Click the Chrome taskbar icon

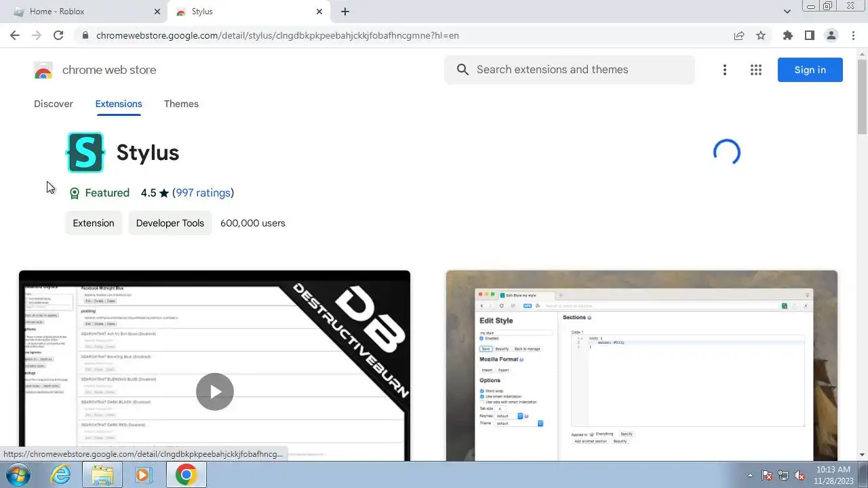(186, 475)
